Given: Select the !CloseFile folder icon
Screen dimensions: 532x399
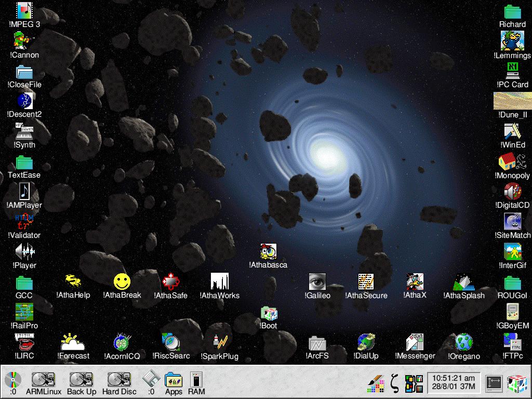Looking at the screenshot, I should point(24,72).
